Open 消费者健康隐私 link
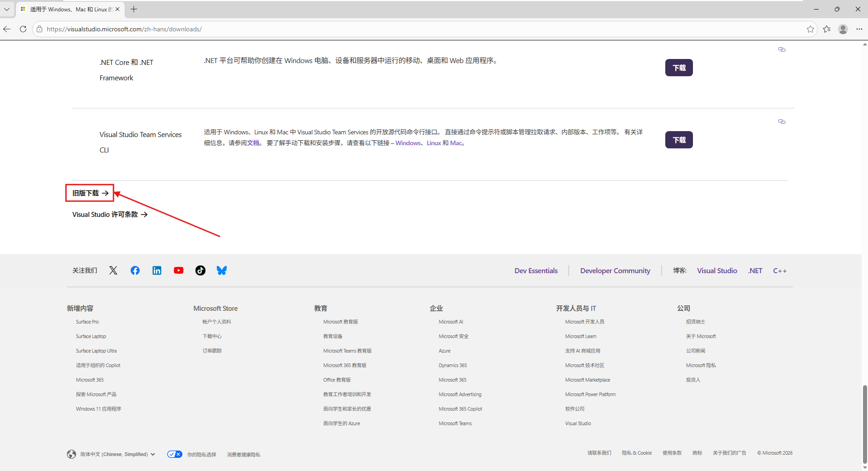Image resolution: width=868 pixels, height=471 pixels. pos(244,454)
